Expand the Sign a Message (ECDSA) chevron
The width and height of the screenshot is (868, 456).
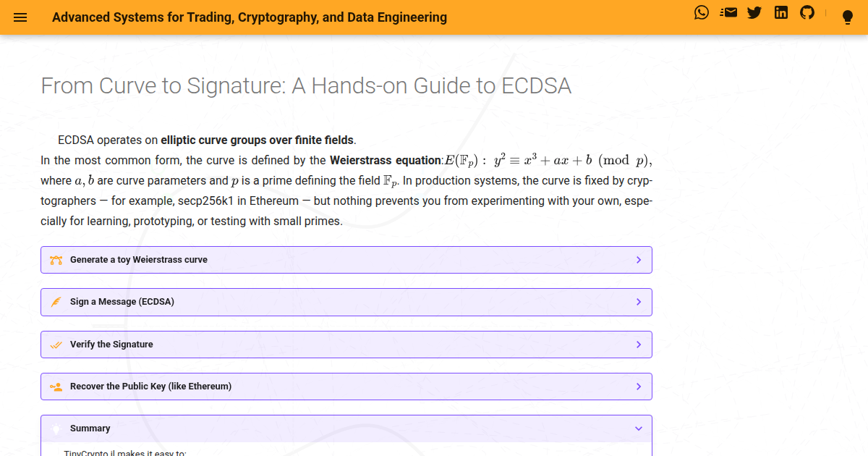638,302
